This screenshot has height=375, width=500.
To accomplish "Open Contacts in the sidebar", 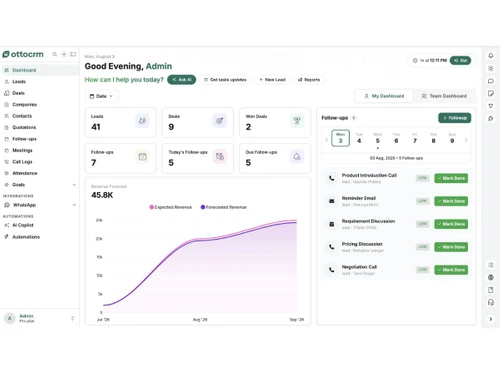I will [40, 116].
